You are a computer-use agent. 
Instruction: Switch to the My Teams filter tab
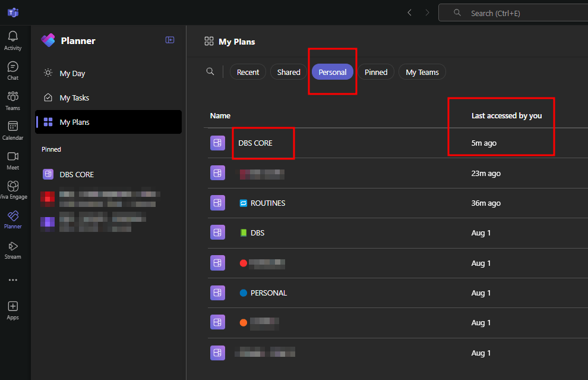tap(422, 71)
